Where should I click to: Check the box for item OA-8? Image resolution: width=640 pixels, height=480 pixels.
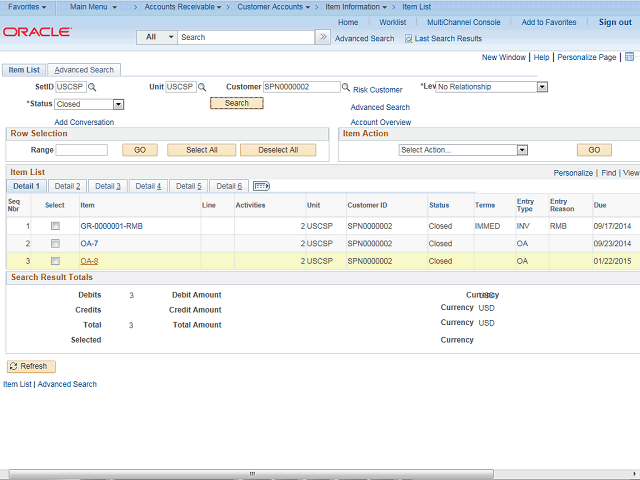click(x=55, y=261)
